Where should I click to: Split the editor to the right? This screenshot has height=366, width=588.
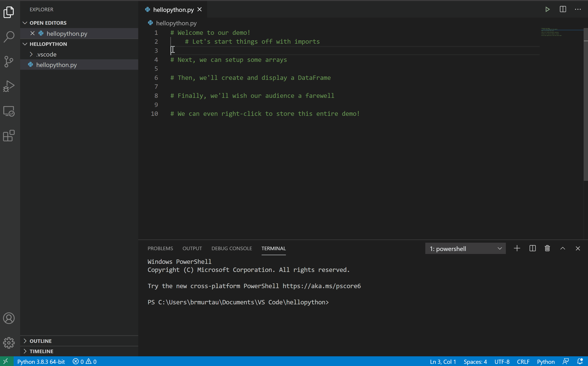click(x=563, y=9)
